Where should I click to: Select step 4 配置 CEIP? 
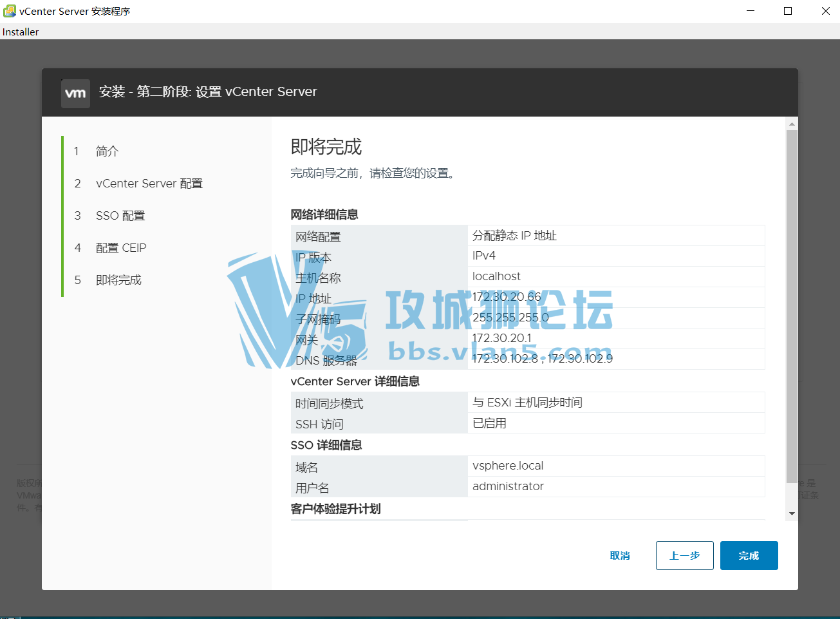122,247
